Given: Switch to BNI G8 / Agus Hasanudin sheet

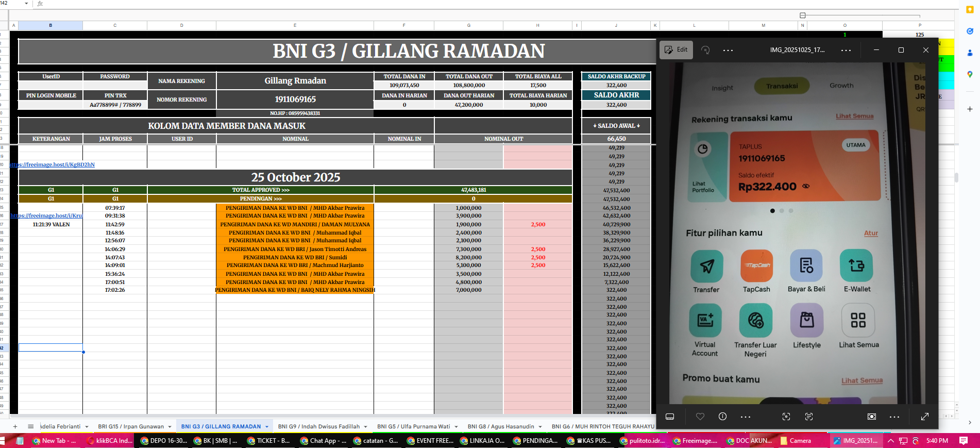Looking at the screenshot, I should (x=501, y=427).
